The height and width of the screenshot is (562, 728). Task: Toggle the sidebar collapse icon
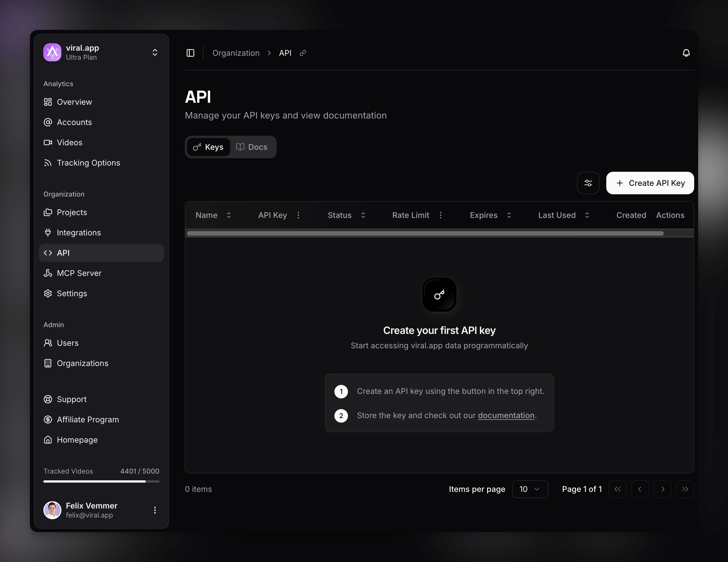[190, 53]
